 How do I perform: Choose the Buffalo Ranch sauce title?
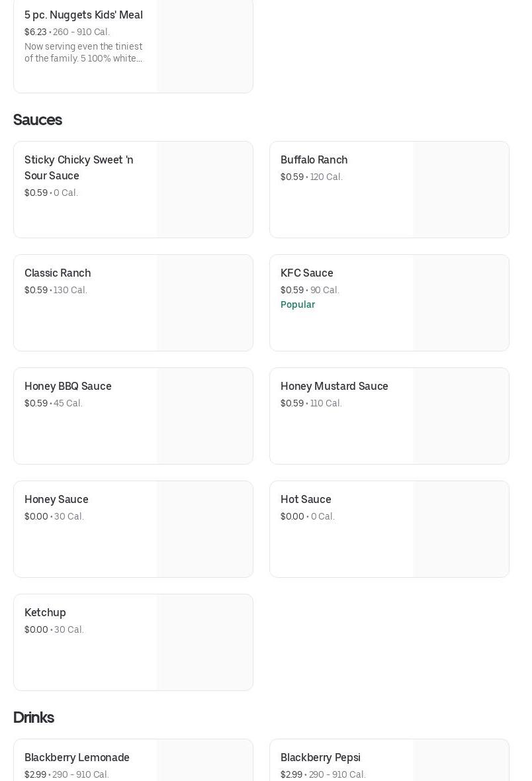tap(314, 160)
